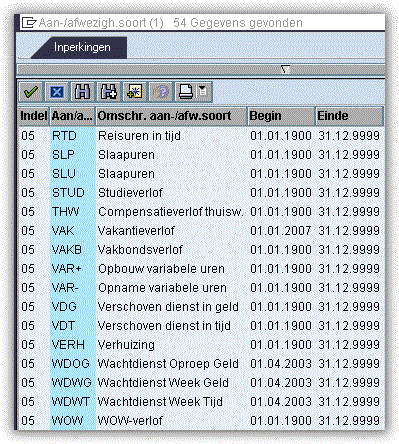Select the VERH code
Viewport: 399px width, 444px height.
(68, 345)
